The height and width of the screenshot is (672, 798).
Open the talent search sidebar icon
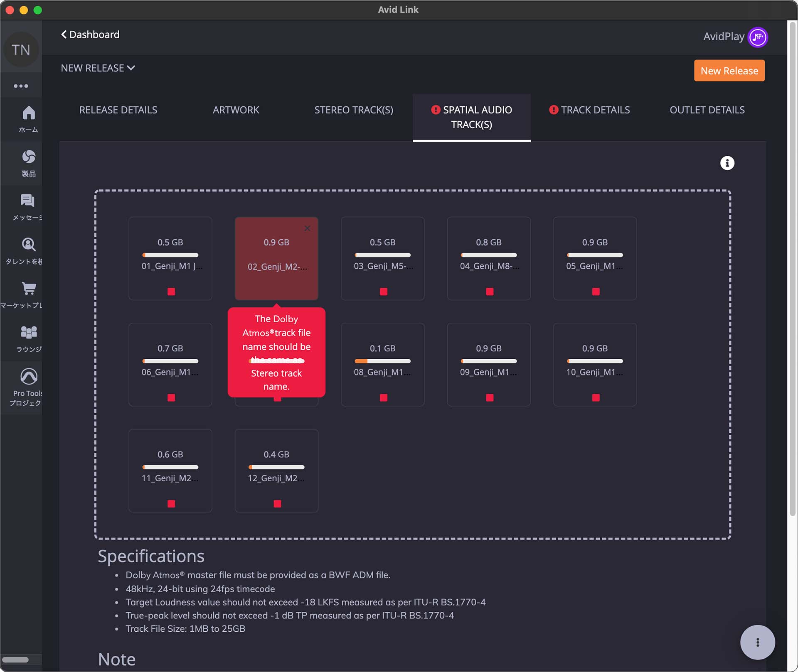(28, 245)
